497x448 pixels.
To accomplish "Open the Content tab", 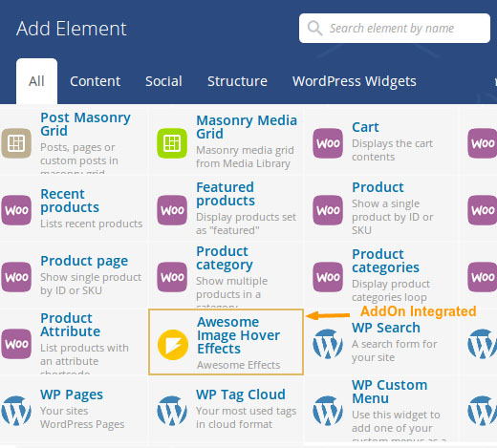I will point(95,81).
